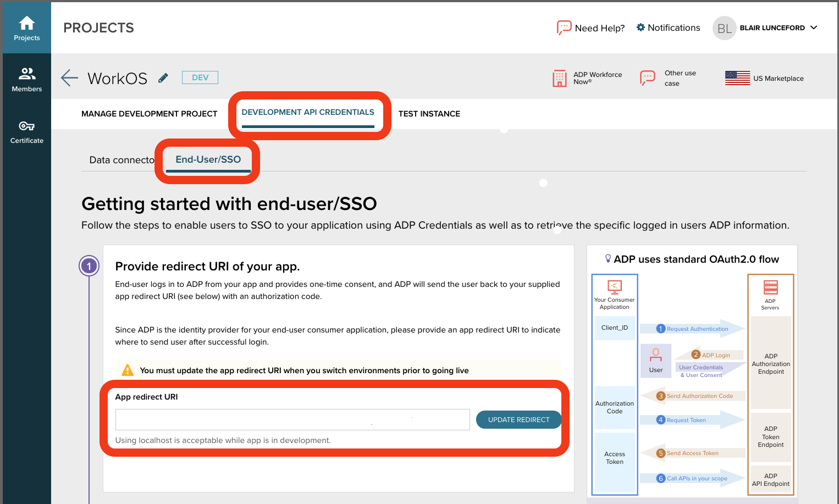This screenshot has height=504, width=839.
Task: Click the Other use case chat icon
Action: click(x=647, y=78)
